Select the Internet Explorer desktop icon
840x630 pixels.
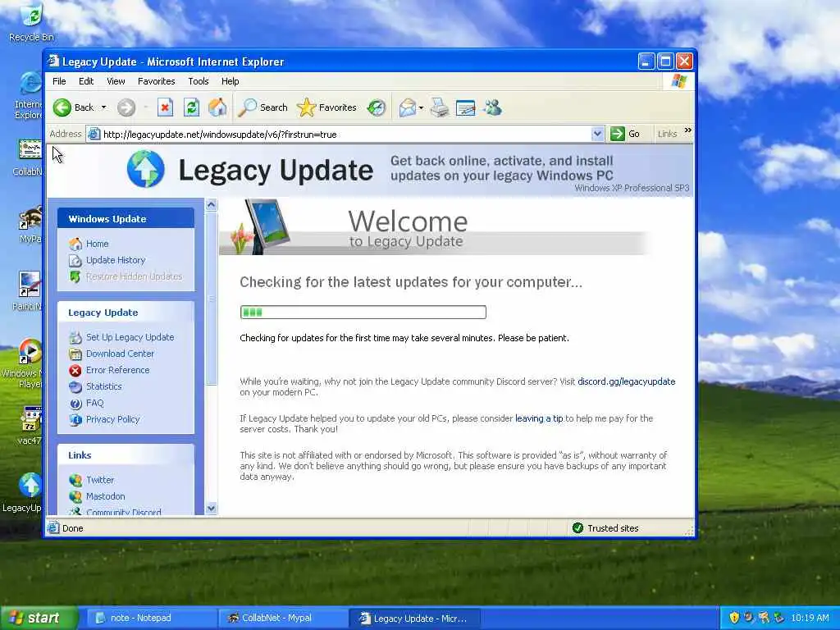coord(30,97)
